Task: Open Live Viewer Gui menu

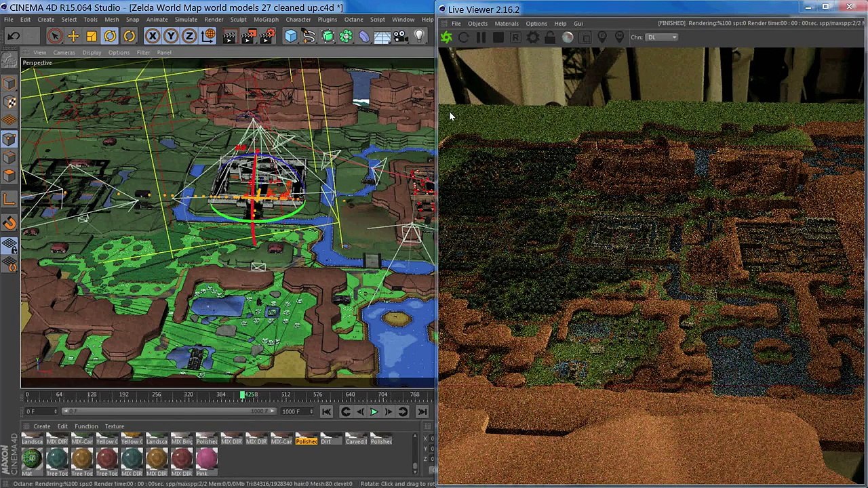Action: pos(578,24)
